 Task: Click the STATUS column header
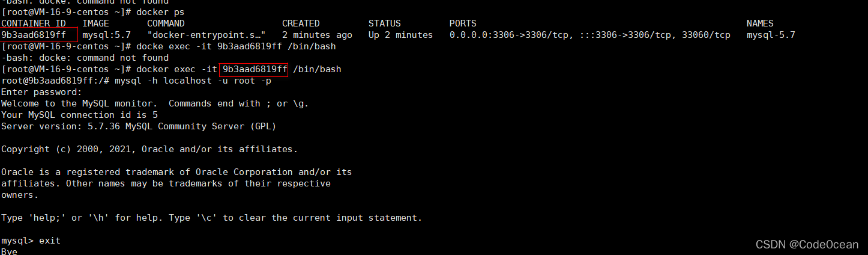[384, 23]
